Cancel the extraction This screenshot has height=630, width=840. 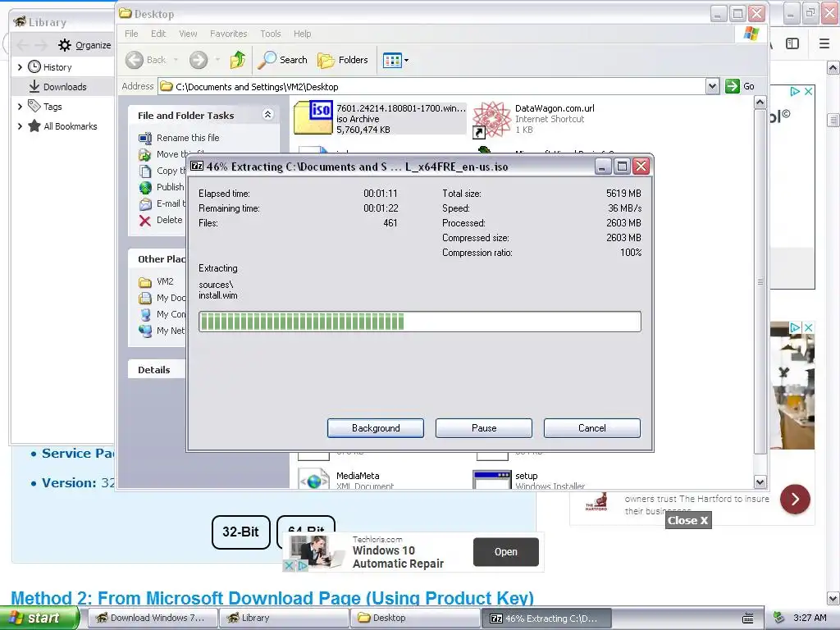point(592,428)
